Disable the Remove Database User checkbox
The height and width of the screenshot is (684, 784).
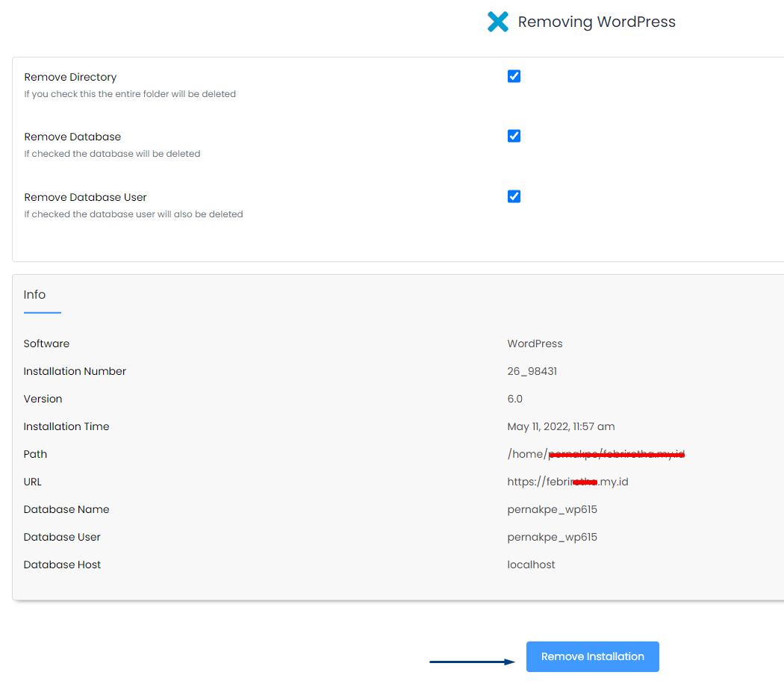514,196
